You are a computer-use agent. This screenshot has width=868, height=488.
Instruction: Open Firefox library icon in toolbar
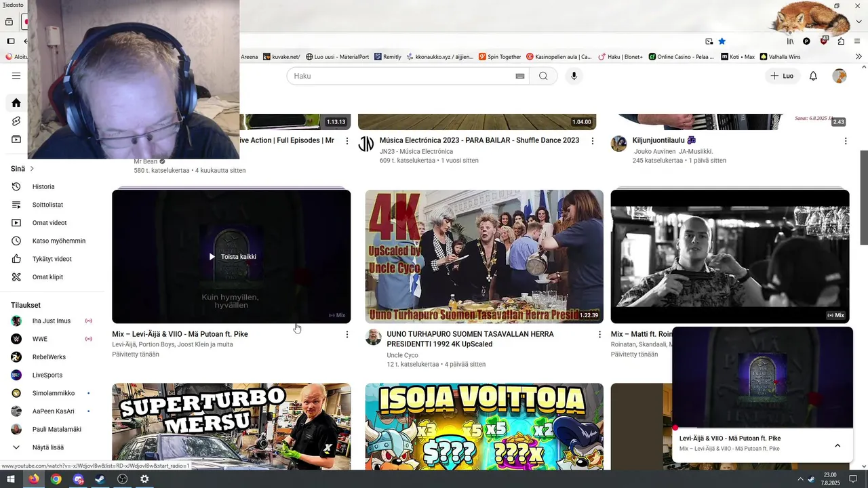click(790, 41)
